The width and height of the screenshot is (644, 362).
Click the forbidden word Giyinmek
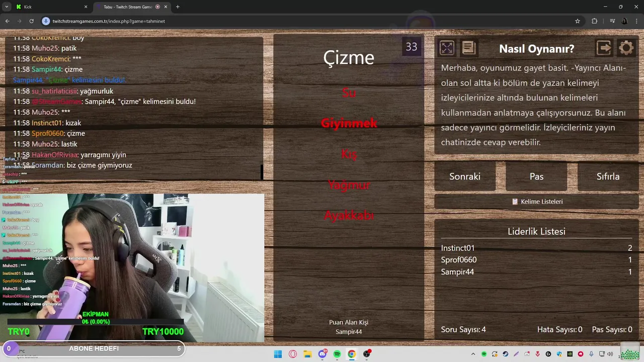pyautogui.click(x=349, y=123)
